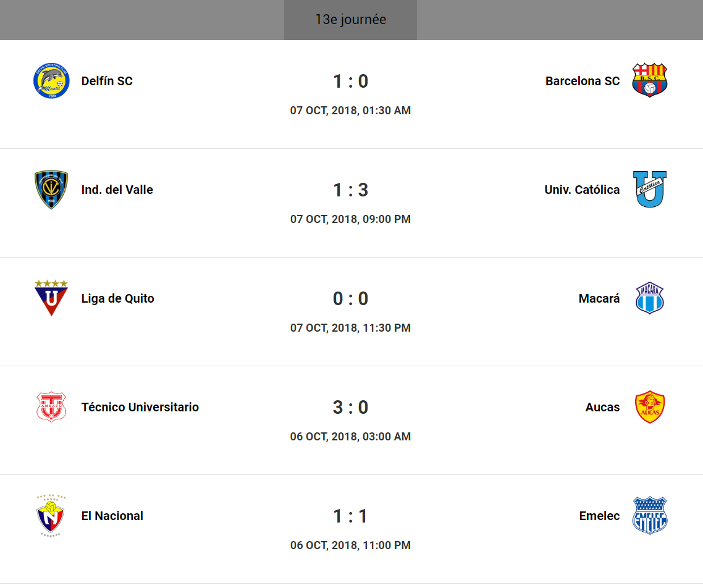This screenshot has width=703, height=588.
Task: Click the Emelec blue crest
Action: click(650, 516)
